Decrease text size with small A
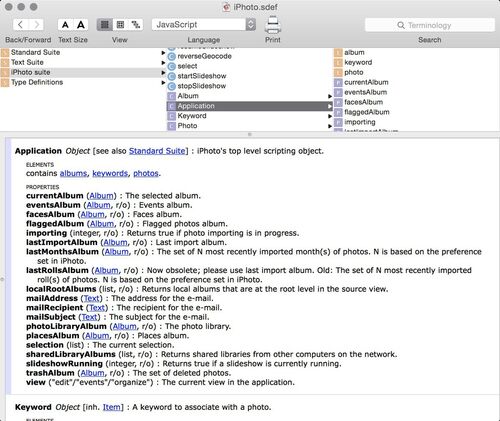This screenshot has height=421, width=500. pos(65,25)
